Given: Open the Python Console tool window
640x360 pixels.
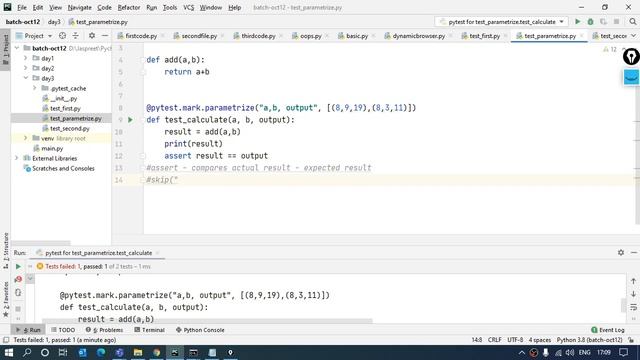Looking at the screenshot, I should tap(200, 330).
